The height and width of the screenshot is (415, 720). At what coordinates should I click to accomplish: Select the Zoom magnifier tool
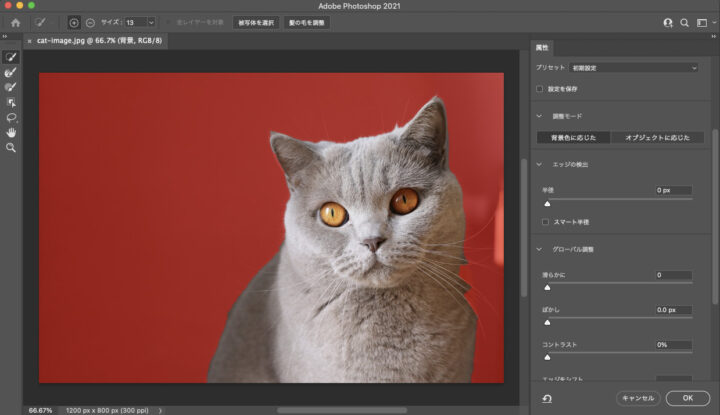(11, 147)
